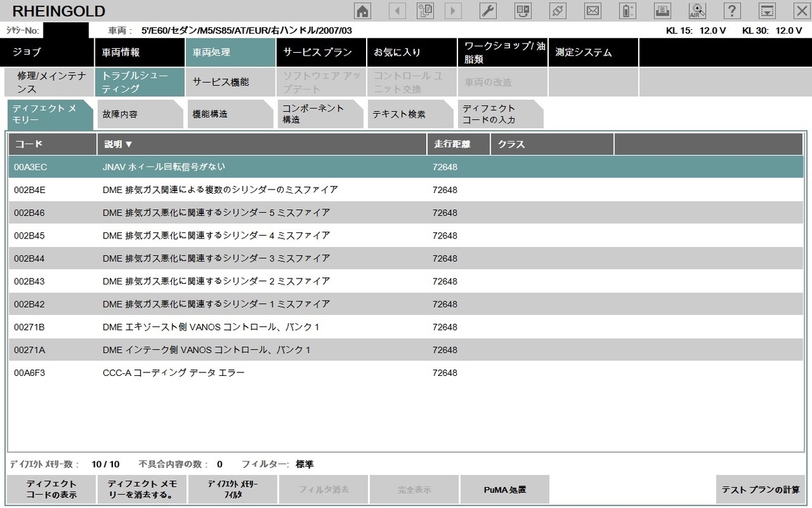
Task: Sort by コード column header
Action: pos(52,144)
